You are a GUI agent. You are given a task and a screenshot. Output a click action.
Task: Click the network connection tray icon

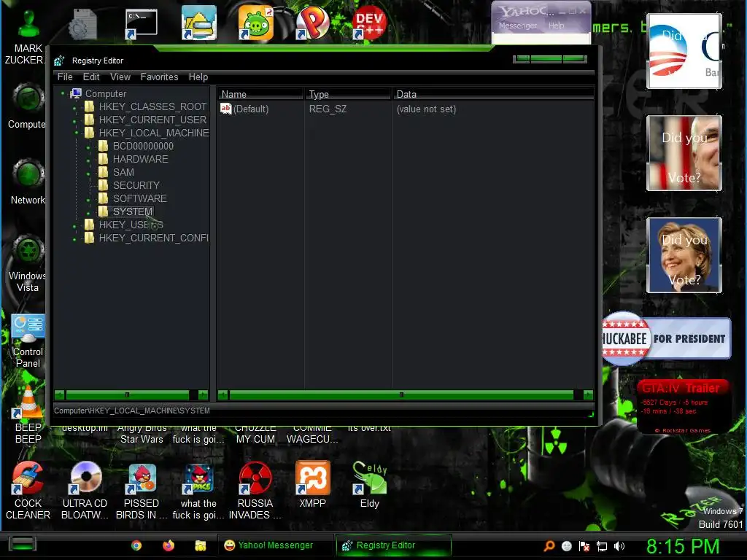click(x=602, y=546)
